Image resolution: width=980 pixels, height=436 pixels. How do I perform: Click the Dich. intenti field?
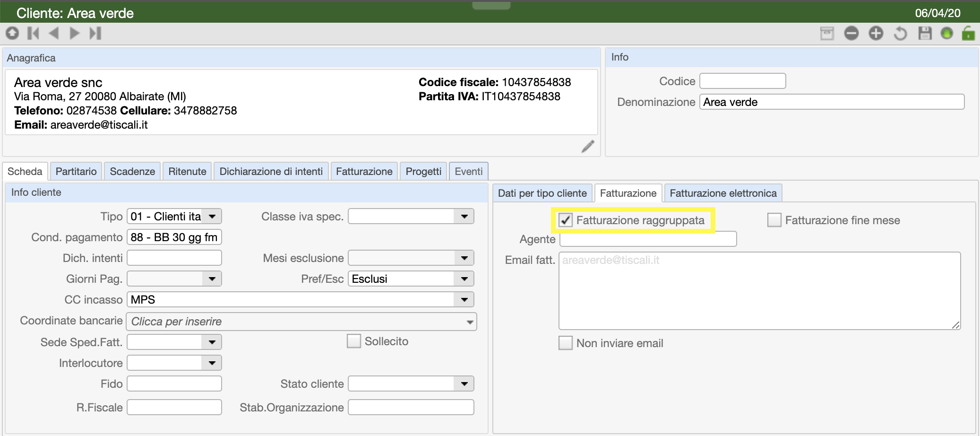pos(174,258)
